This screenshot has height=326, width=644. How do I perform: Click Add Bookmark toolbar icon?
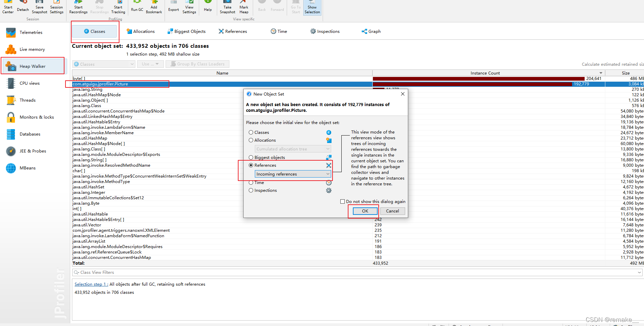point(154,7)
